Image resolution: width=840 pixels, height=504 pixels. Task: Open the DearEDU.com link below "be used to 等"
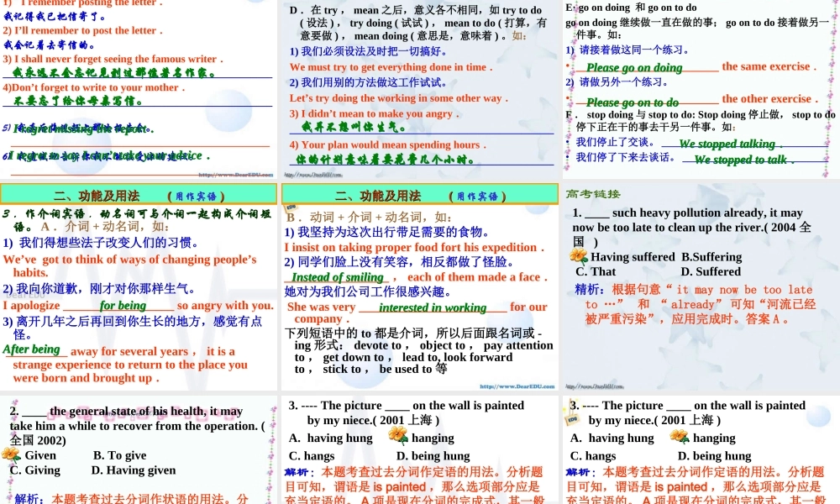point(517,386)
